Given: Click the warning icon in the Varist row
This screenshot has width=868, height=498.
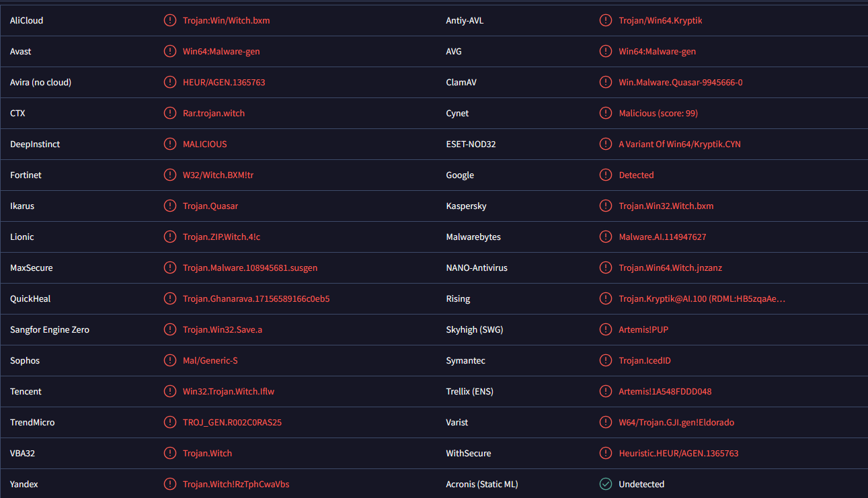Looking at the screenshot, I should coord(606,422).
